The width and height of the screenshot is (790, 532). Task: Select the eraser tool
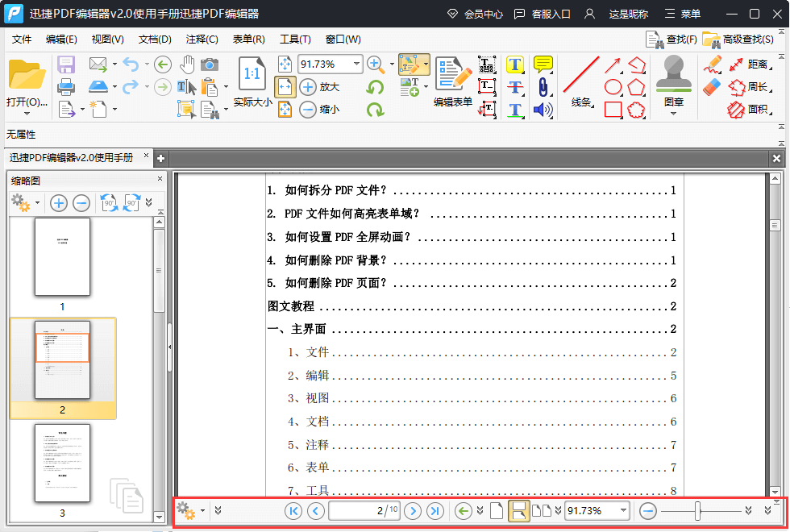click(x=712, y=87)
